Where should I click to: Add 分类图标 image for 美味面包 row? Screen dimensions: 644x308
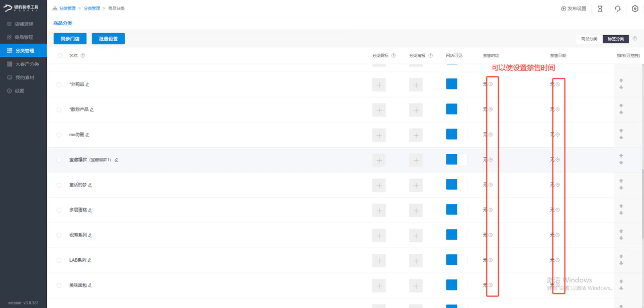click(379, 285)
